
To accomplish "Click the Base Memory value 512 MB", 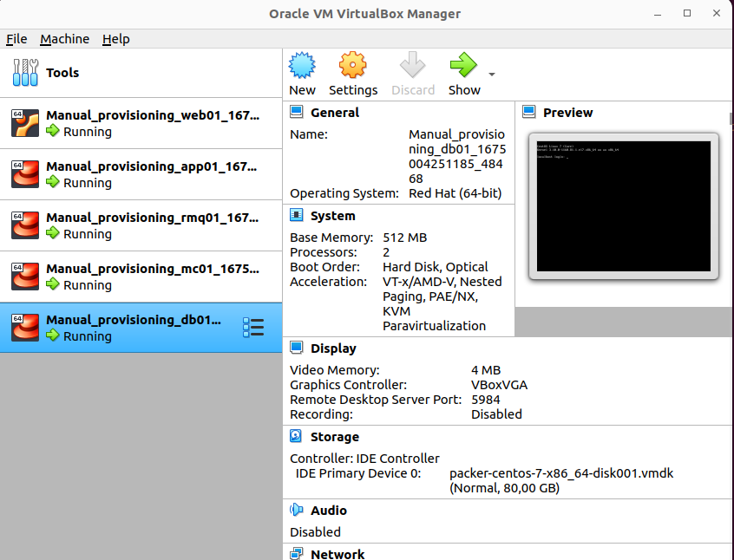I will coord(405,238).
